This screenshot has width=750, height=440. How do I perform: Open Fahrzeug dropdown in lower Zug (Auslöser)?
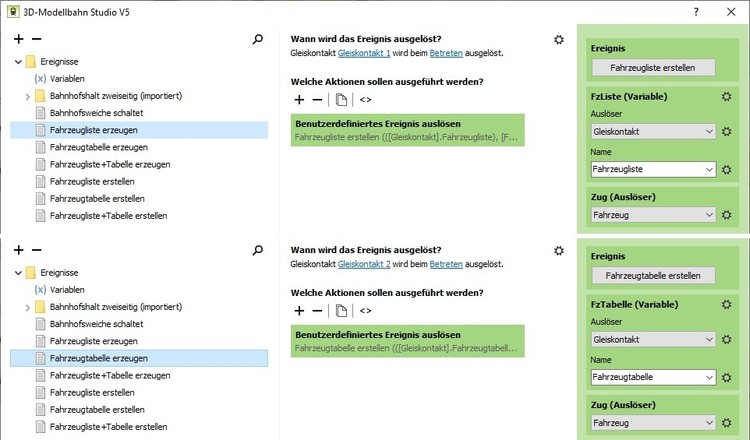point(709,423)
